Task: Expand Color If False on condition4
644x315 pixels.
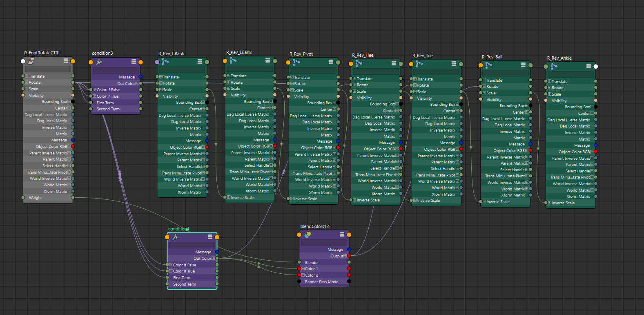Action: click(x=170, y=265)
